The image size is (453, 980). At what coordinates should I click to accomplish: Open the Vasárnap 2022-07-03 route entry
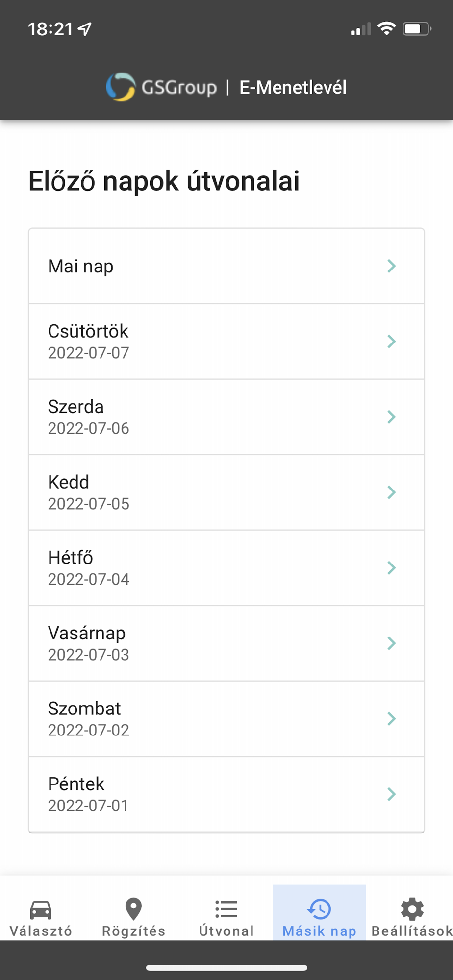pyautogui.click(x=226, y=643)
